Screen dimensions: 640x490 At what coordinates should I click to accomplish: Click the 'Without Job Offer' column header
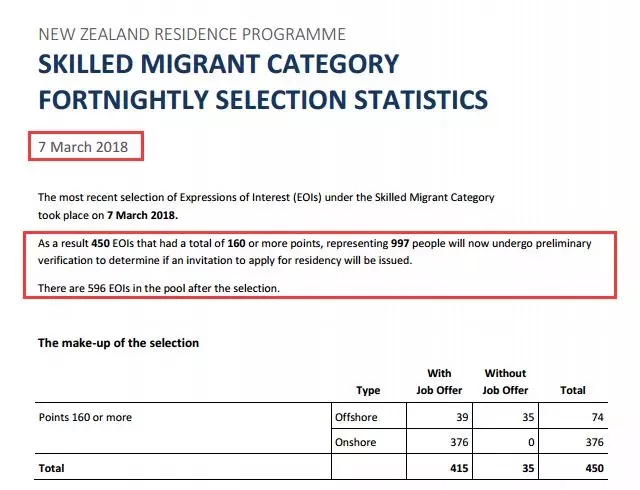pyautogui.click(x=505, y=382)
